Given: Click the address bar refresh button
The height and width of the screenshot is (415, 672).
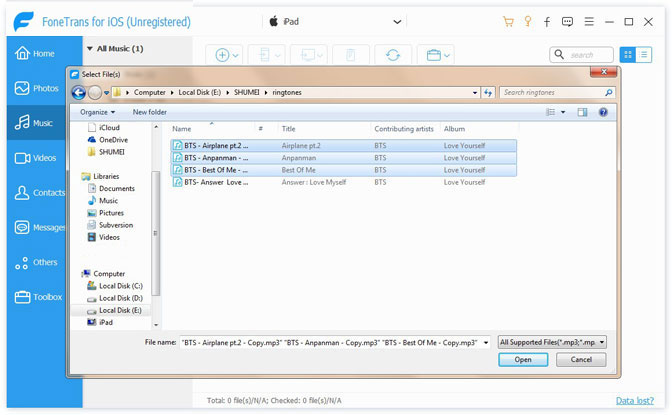Looking at the screenshot, I should pyautogui.click(x=488, y=92).
